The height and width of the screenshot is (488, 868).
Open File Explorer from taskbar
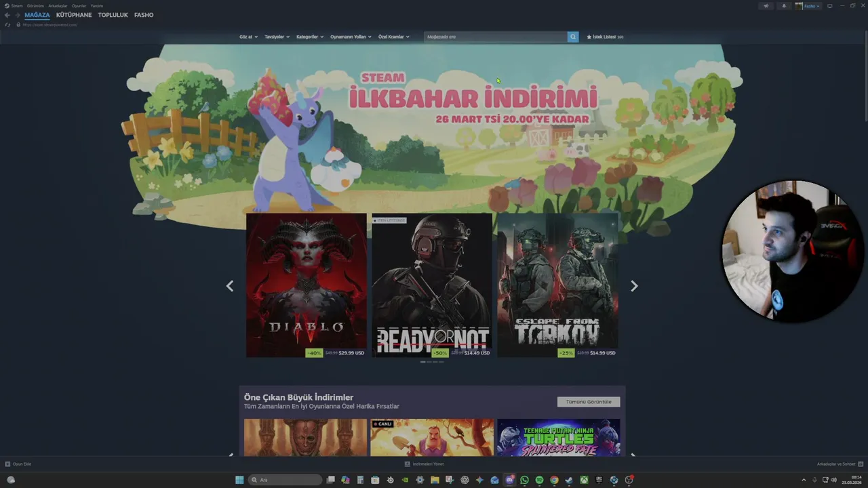pos(435,480)
